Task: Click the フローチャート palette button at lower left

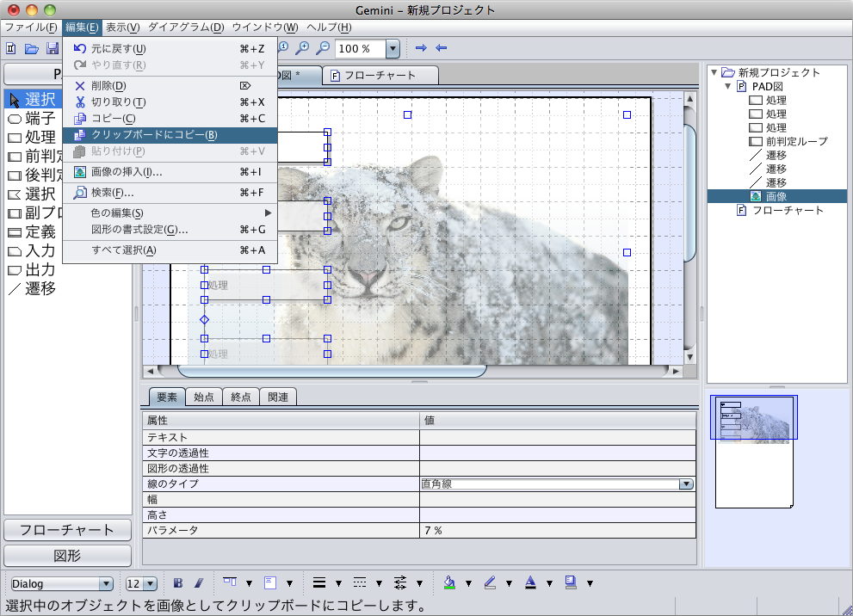Action: [67, 530]
